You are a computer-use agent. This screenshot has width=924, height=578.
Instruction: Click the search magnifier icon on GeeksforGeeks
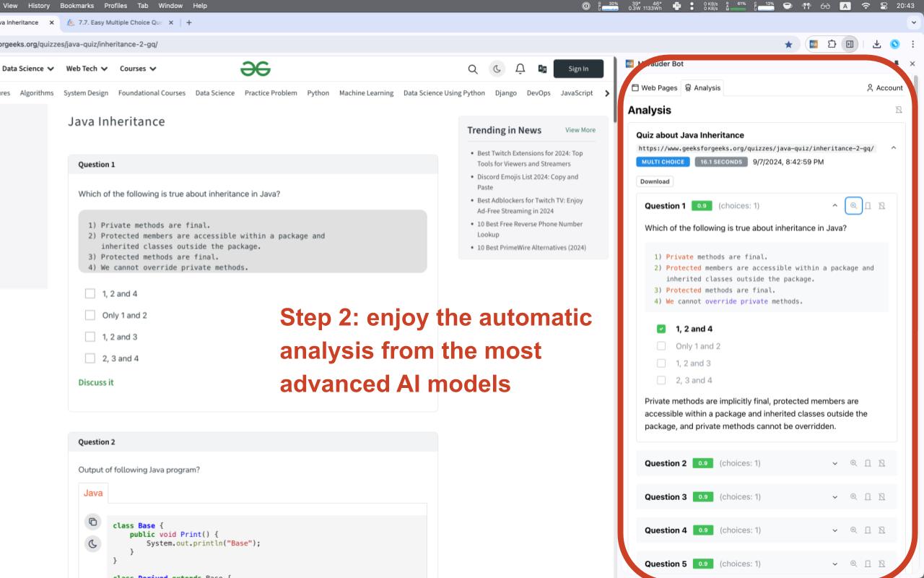[x=473, y=69]
